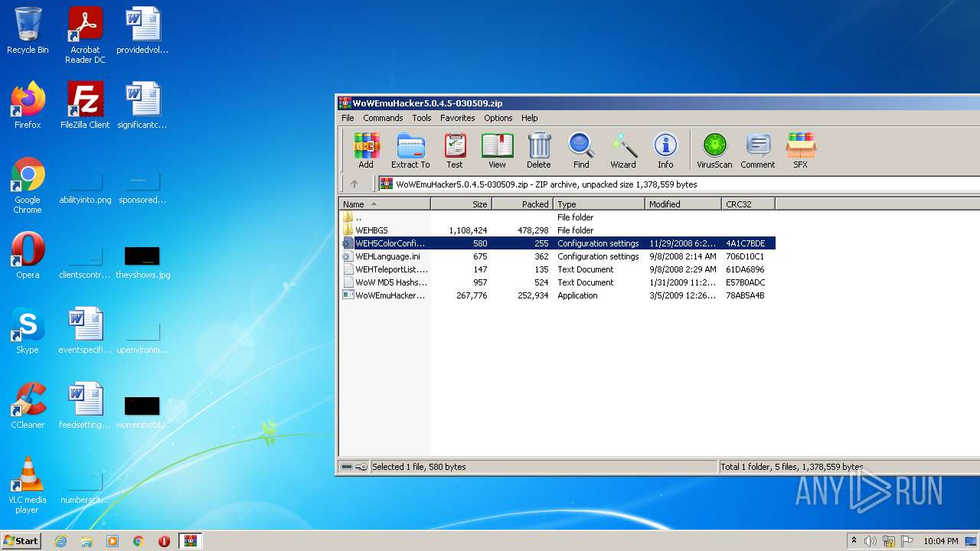Image resolution: width=980 pixels, height=551 pixels.
Task: Click the Extract To toolbar icon
Action: pos(410,150)
